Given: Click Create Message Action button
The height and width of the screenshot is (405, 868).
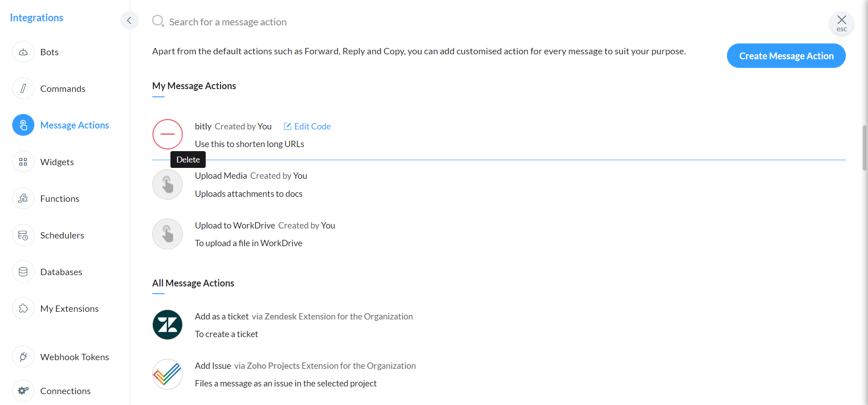Looking at the screenshot, I should [786, 56].
